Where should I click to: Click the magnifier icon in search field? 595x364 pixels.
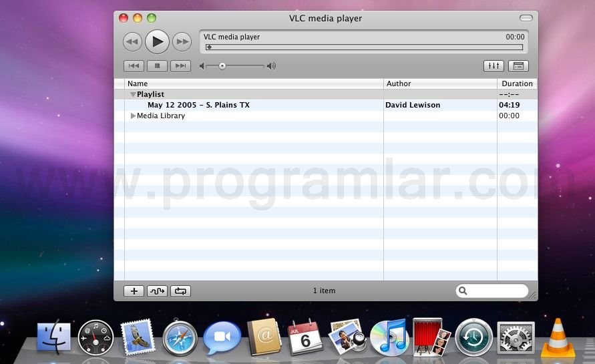pyautogui.click(x=463, y=291)
